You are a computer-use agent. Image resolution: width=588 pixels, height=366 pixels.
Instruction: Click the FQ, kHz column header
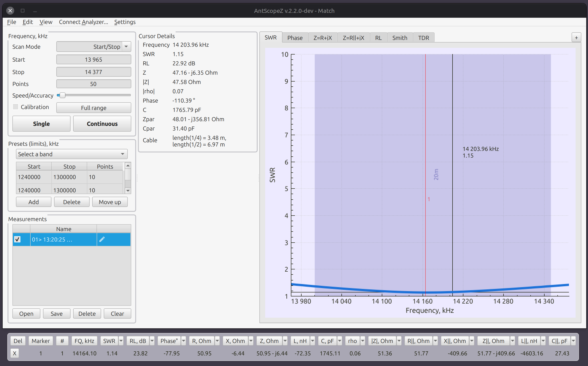[84, 341]
